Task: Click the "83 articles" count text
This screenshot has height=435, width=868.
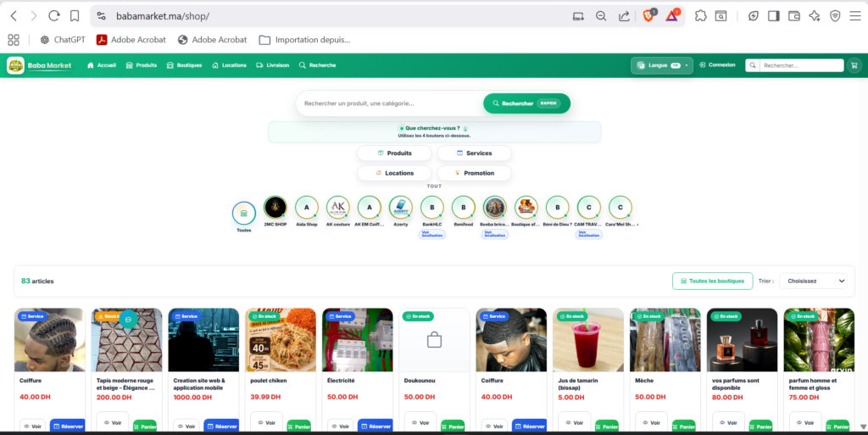Action: pos(37,282)
